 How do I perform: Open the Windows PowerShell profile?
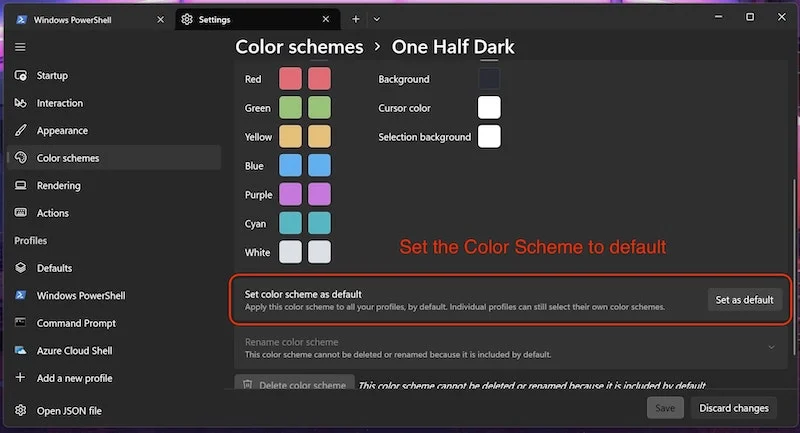pos(114,295)
